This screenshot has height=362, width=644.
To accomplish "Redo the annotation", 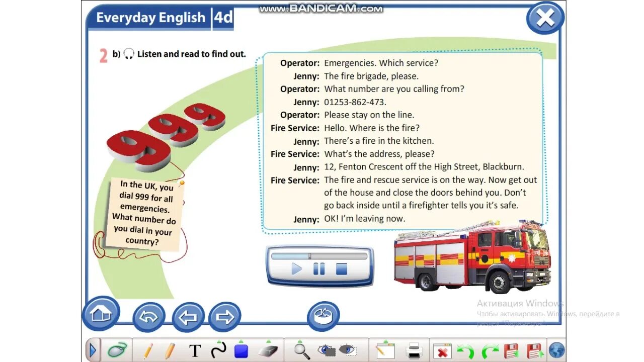I will click(x=490, y=351).
